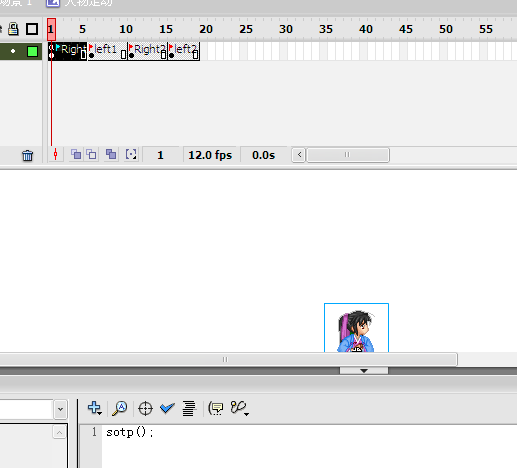Screen dimensions: 517x468
Task: Select the left2 labeled keyframe
Action: pyautogui.click(x=184, y=51)
